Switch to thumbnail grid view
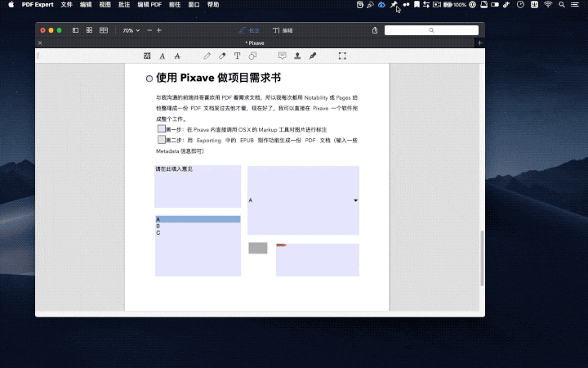Screen dimensions: 588x368 89,30
